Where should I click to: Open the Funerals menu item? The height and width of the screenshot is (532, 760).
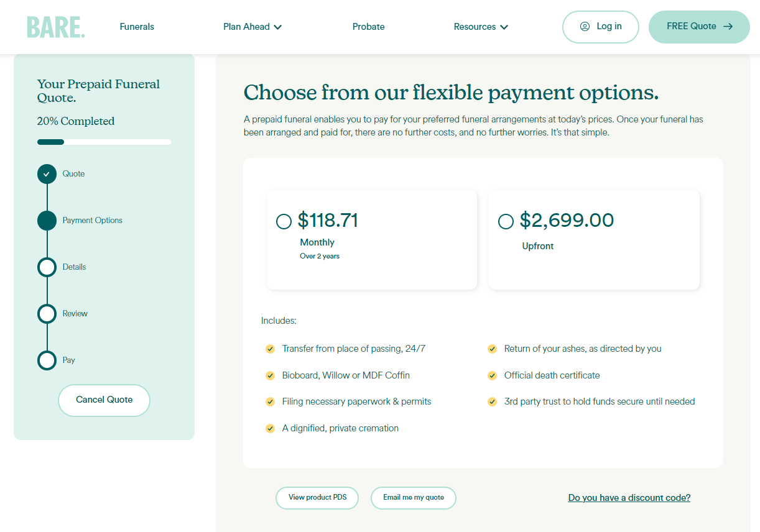pyautogui.click(x=137, y=27)
